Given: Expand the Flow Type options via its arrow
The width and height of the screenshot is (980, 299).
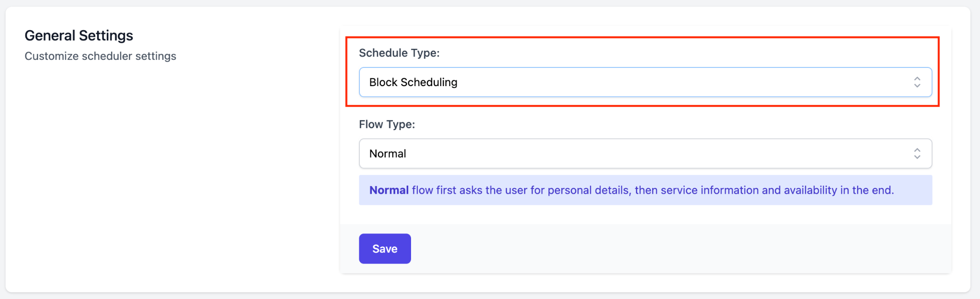Looking at the screenshot, I should tap(917, 154).
